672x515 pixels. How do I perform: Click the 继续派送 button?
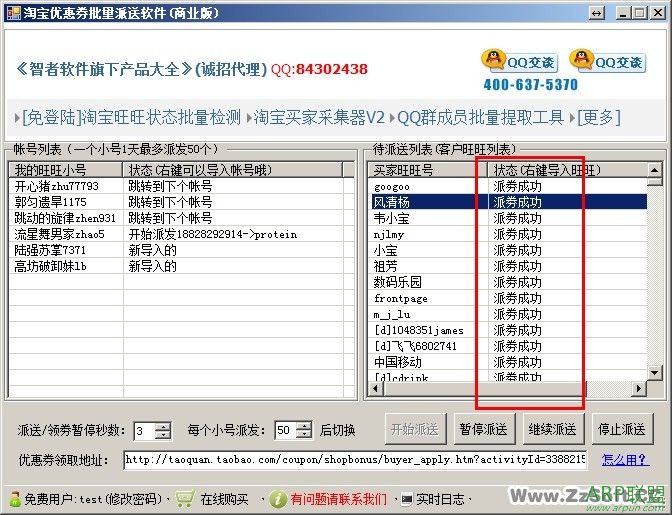click(553, 429)
